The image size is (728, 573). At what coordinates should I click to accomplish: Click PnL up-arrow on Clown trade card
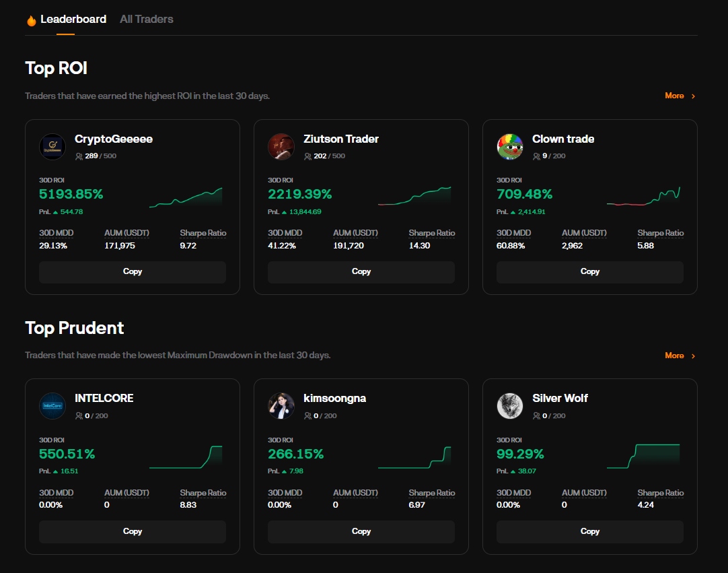click(x=513, y=212)
